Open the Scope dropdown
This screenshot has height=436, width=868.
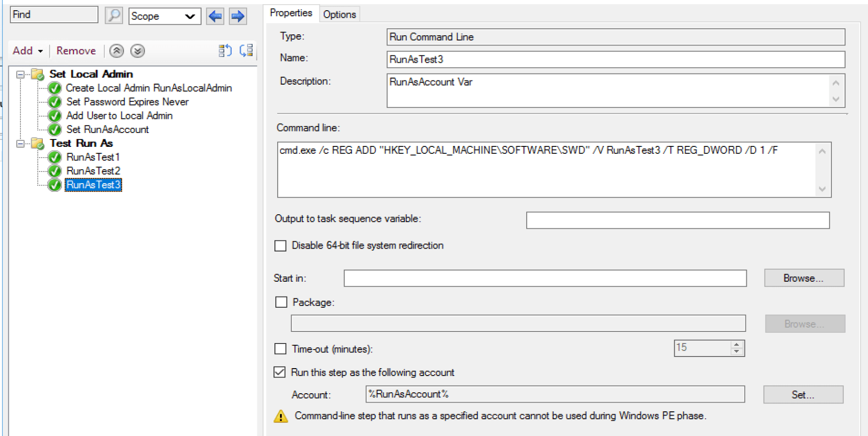click(164, 16)
